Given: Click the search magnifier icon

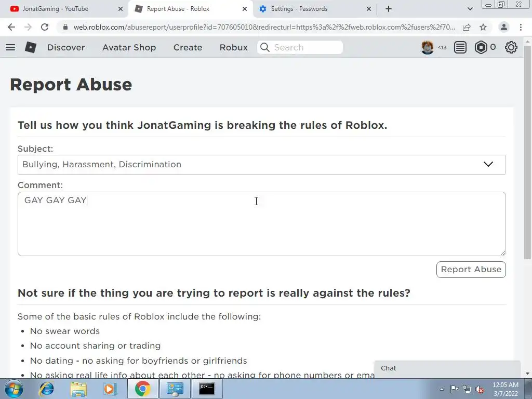Looking at the screenshot, I should click(265, 47).
